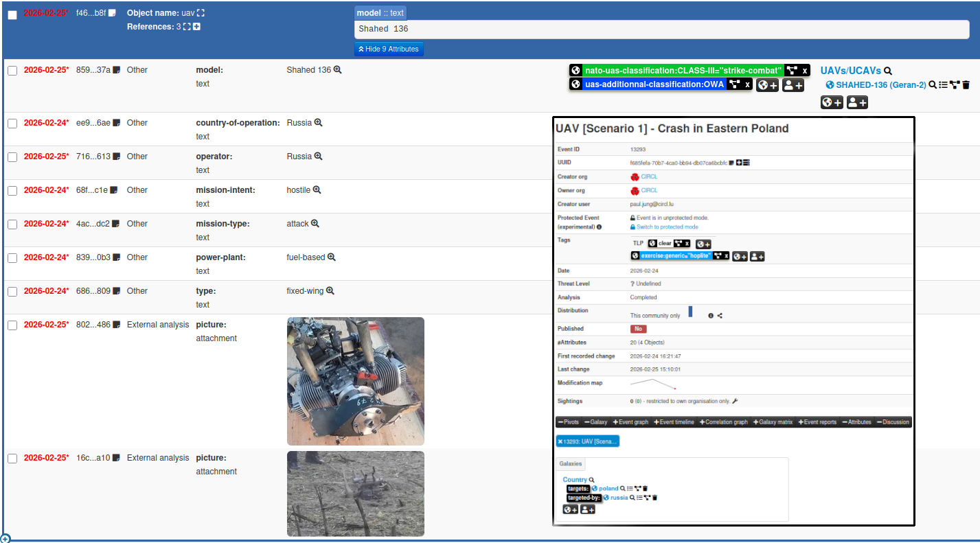Collapse the Attributes section
Viewport: 980px width, 543px height.
coord(857,421)
